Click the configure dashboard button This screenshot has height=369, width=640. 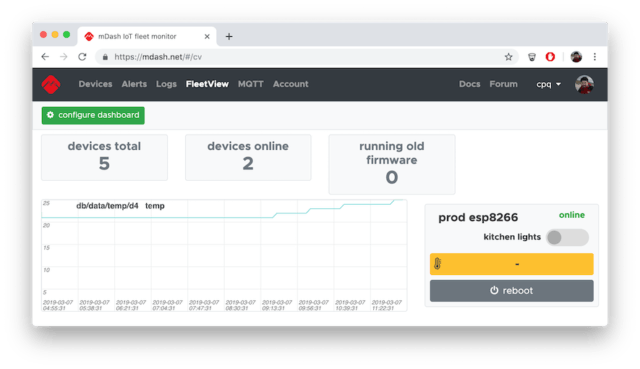(x=93, y=115)
